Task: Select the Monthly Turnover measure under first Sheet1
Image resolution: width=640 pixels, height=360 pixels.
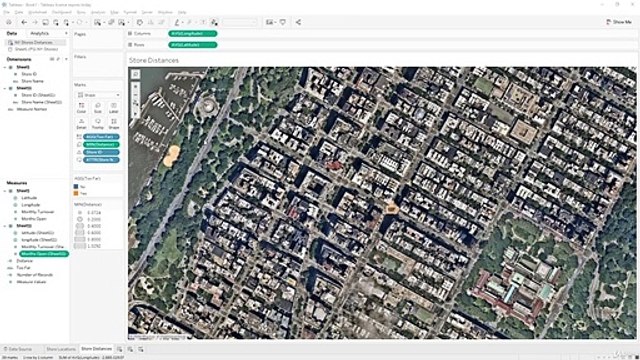Action: coord(38,212)
